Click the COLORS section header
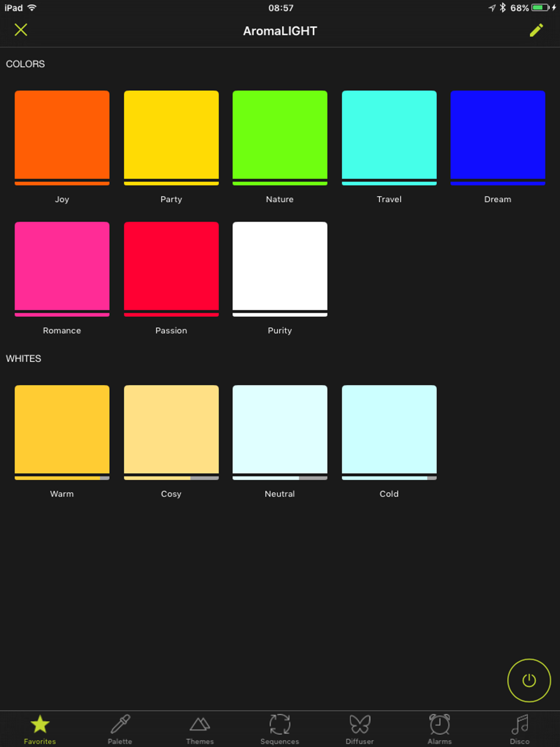The width and height of the screenshot is (560, 747). point(25,64)
